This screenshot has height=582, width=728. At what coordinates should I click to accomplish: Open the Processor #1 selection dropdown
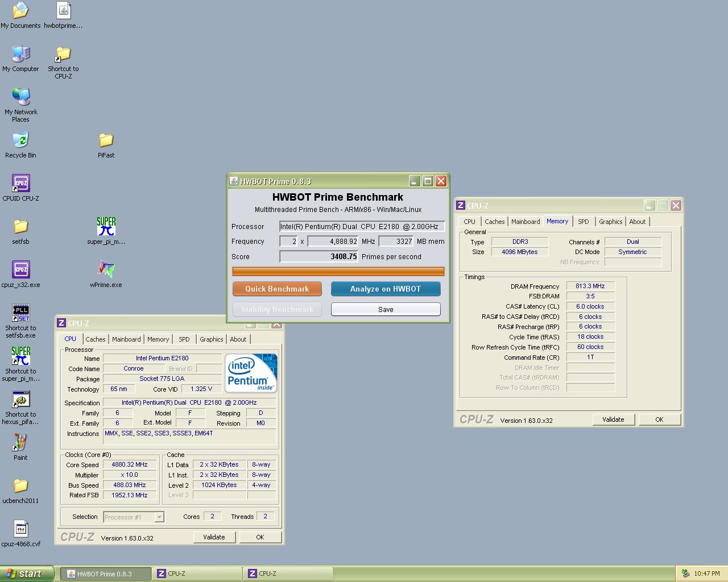134,517
